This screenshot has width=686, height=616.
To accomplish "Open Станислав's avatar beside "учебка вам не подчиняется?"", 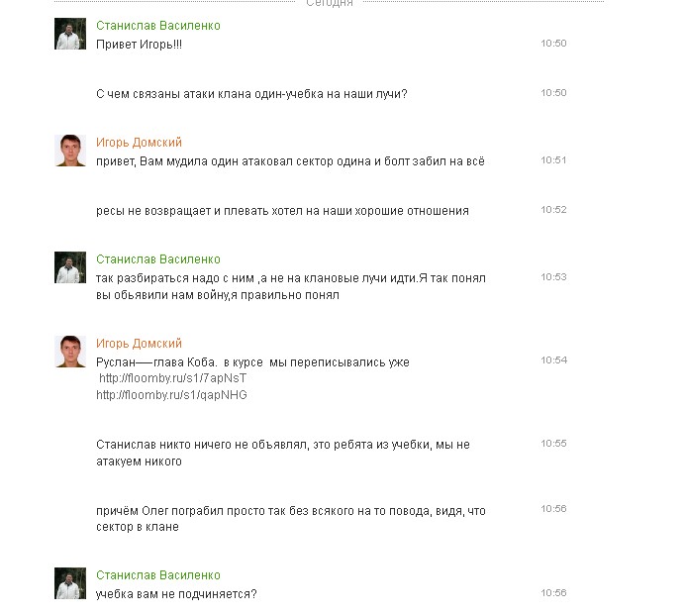I will 69,583.
